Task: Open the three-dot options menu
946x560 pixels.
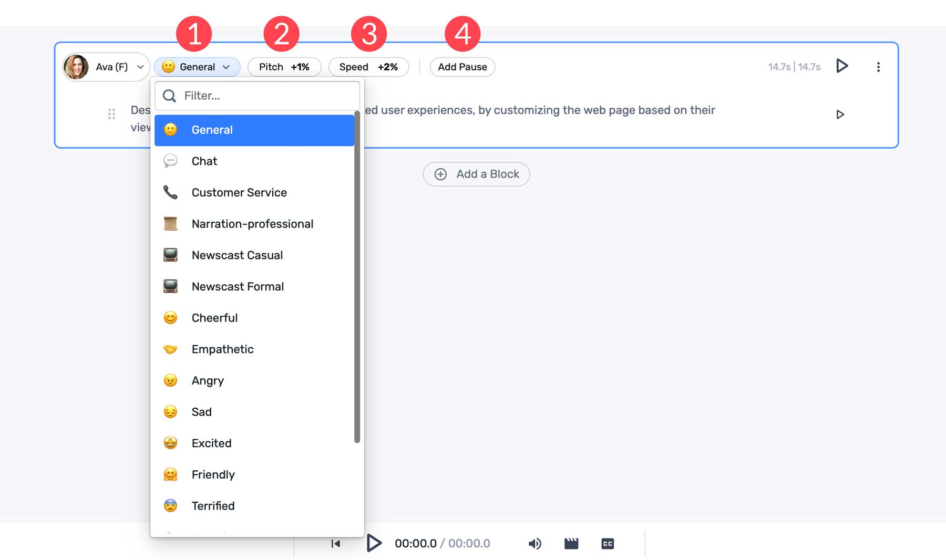Action: [x=878, y=67]
